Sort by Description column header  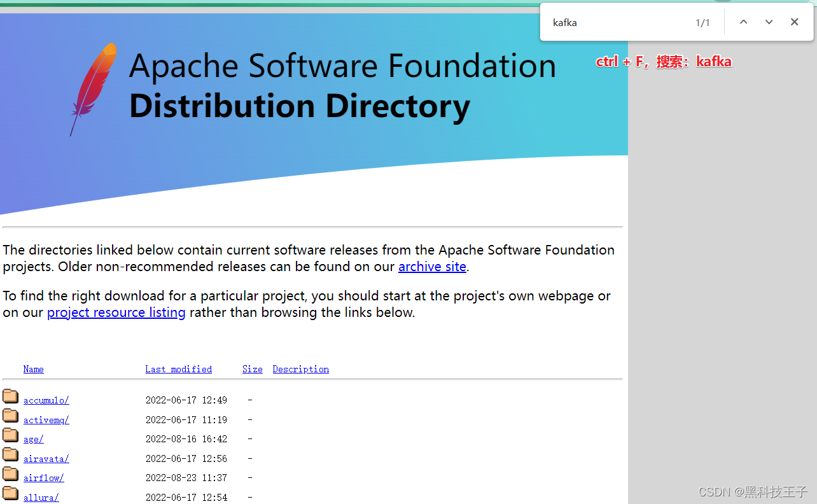[301, 369]
